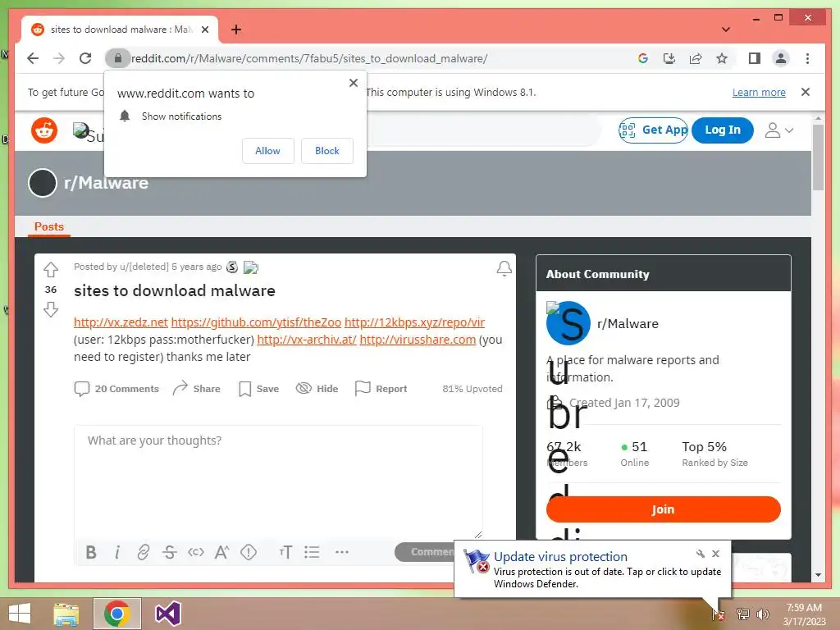Toggle inline code in comment editor

click(x=195, y=552)
